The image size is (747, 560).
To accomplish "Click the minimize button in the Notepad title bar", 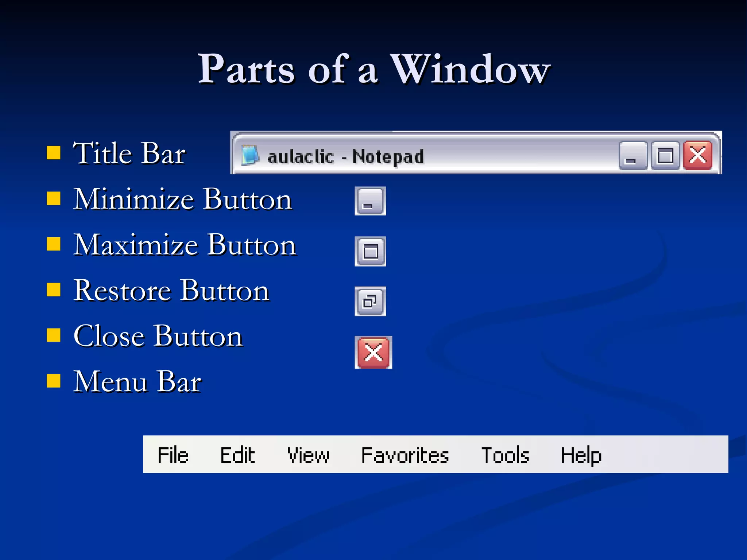I will [633, 156].
